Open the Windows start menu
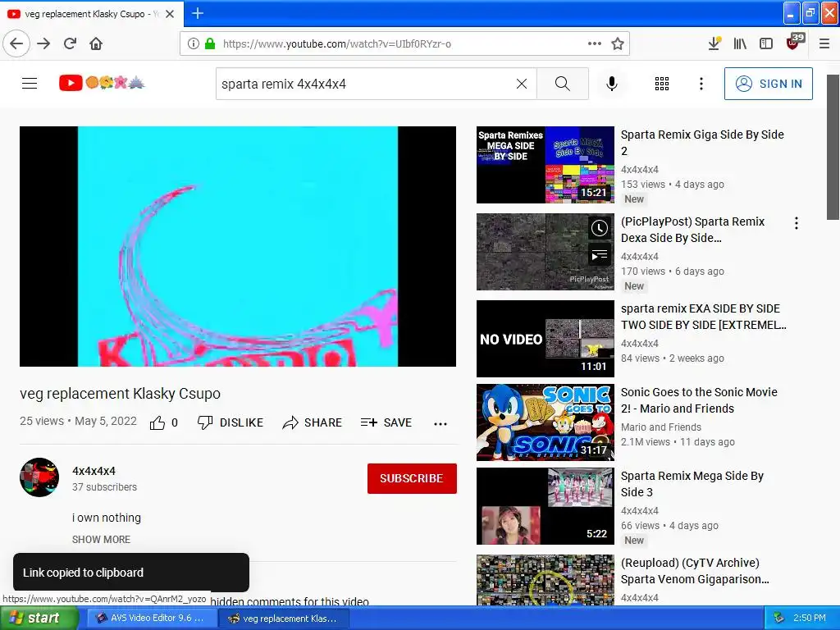Viewport: 840px width, 630px height. (39, 618)
